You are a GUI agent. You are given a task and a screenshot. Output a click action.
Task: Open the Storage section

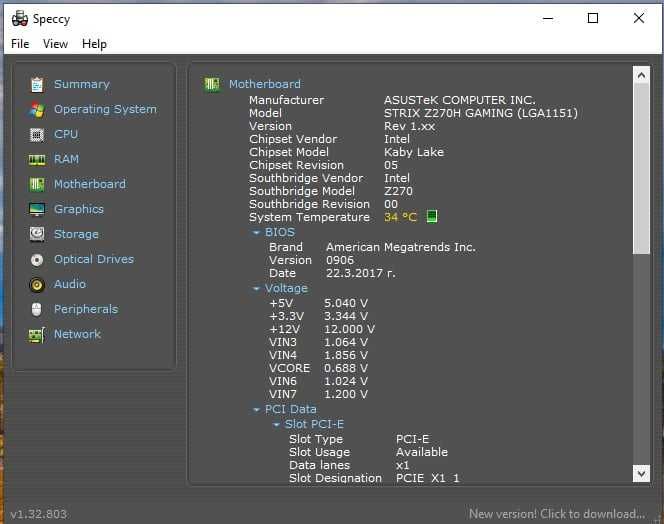(x=76, y=234)
